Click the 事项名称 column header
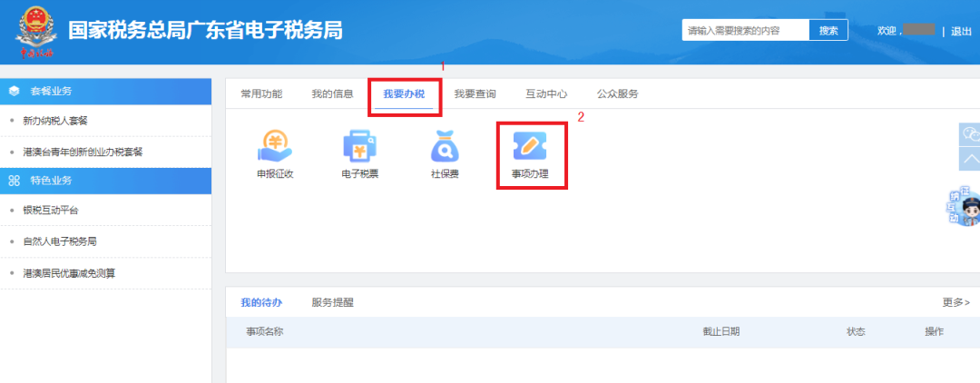 coord(264,332)
